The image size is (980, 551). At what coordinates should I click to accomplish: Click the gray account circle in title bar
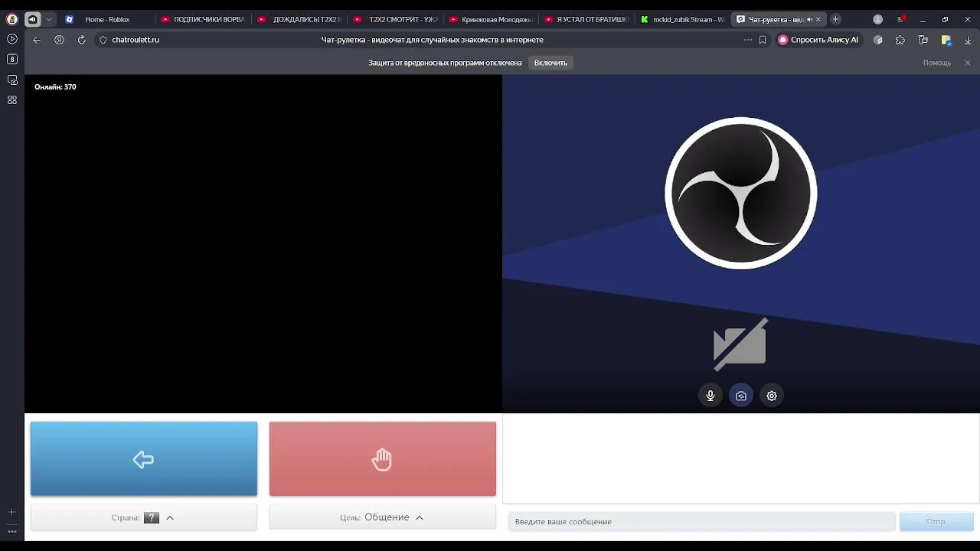point(878,19)
